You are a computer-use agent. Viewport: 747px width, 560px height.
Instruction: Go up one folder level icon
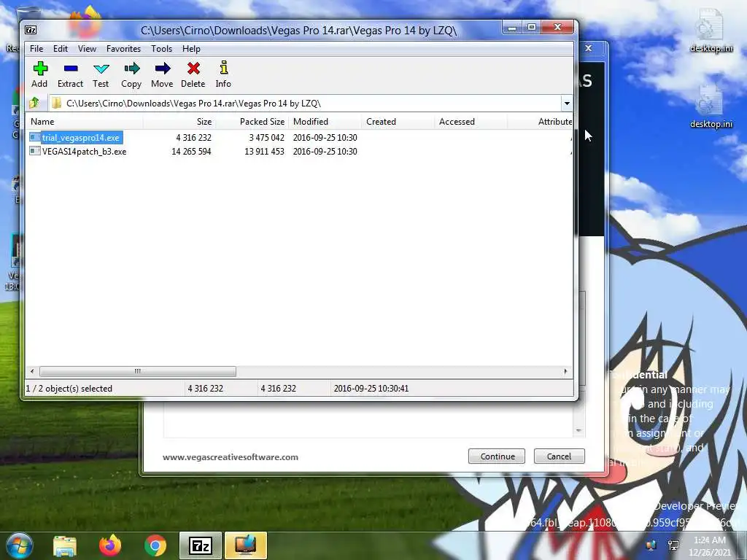34,103
